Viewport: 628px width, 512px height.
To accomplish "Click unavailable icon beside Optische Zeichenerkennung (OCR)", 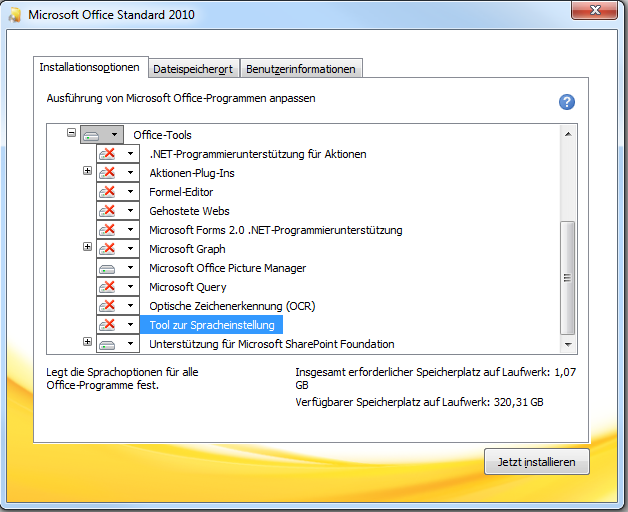I will (108, 306).
